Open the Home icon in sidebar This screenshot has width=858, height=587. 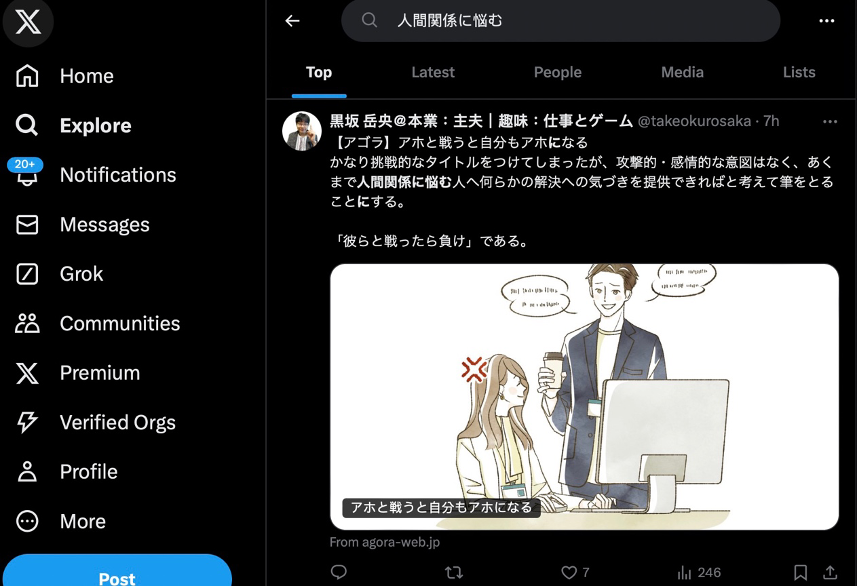pos(27,76)
